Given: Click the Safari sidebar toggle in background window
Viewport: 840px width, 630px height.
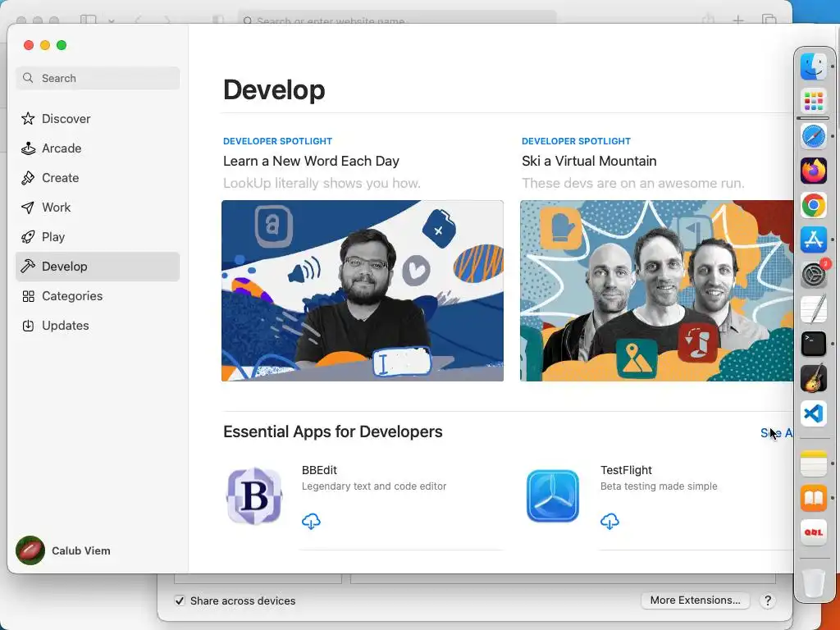Looking at the screenshot, I should 89,21.
